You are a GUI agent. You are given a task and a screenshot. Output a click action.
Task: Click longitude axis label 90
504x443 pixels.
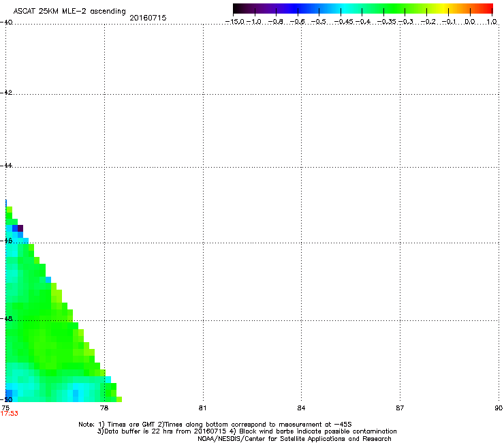coord(499,408)
